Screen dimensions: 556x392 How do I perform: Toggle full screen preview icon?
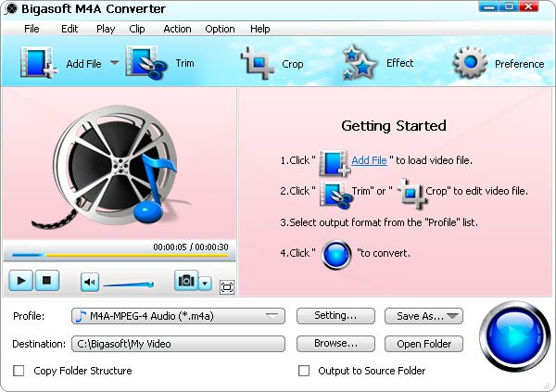[x=227, y=287]
